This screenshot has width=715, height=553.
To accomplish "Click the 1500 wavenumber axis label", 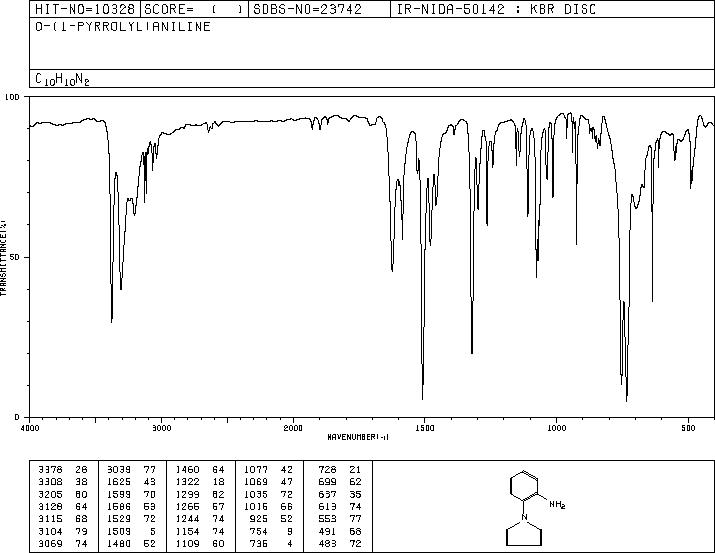I will point(425,428).
